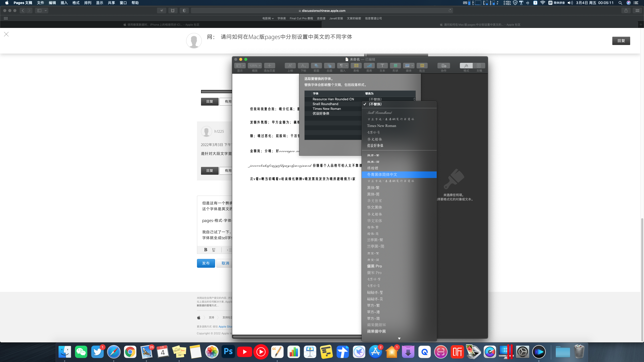Image resolution: width=644 pixels, height=362 pixels.
Task: Open System Preferences gear in dock
Action: [x=522, y=352]
